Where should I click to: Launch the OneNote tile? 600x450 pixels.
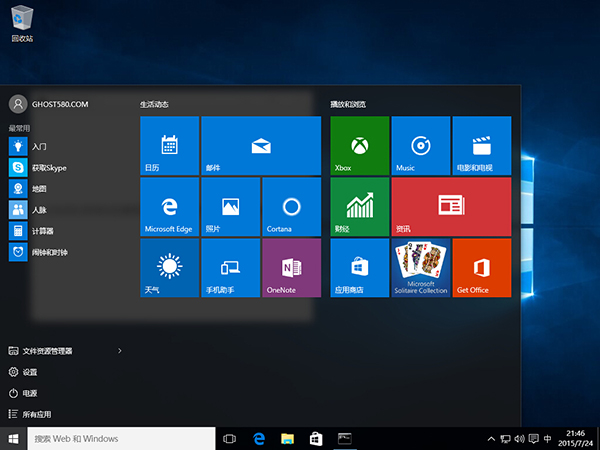click(292, 268)
